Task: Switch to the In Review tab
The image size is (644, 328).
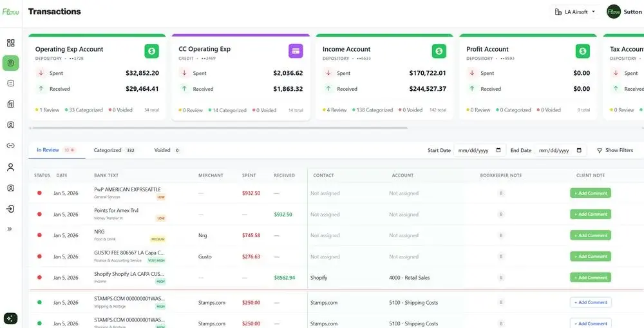Action: coord(56,150)
